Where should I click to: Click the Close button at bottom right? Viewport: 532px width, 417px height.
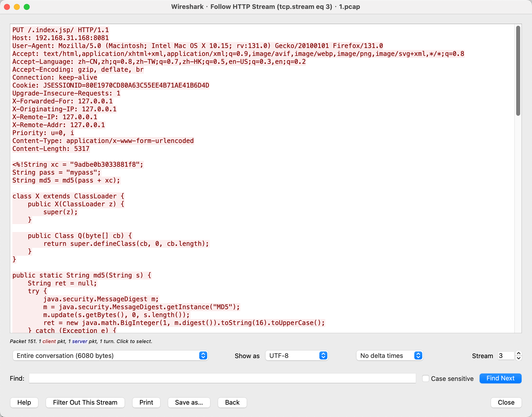[x=506, y=402]
